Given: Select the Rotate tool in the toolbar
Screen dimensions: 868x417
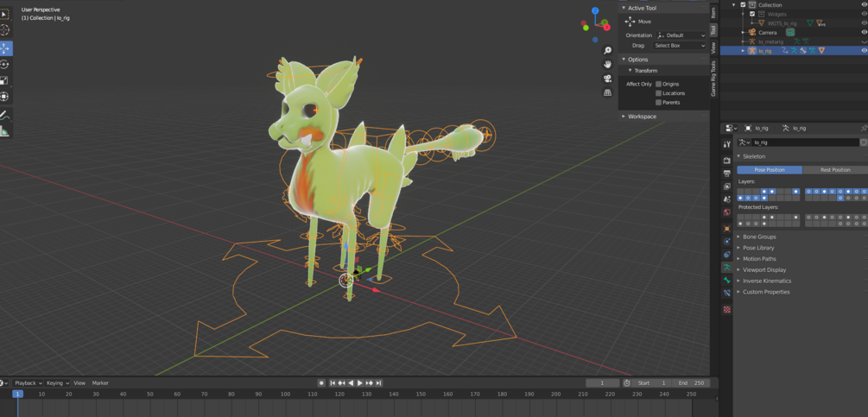Looking at the screenshot, I should [x=4, y=64].
